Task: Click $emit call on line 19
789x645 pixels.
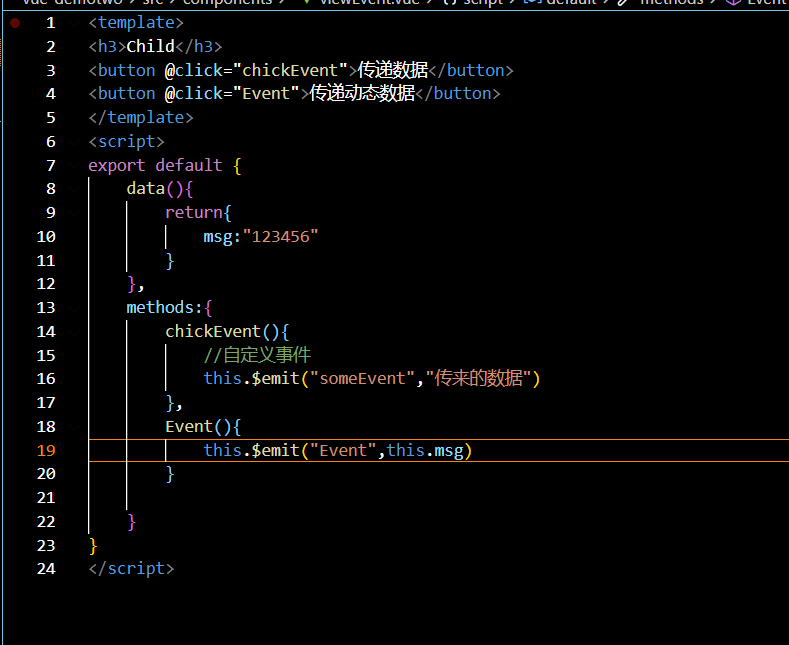Action: point(275,450)
